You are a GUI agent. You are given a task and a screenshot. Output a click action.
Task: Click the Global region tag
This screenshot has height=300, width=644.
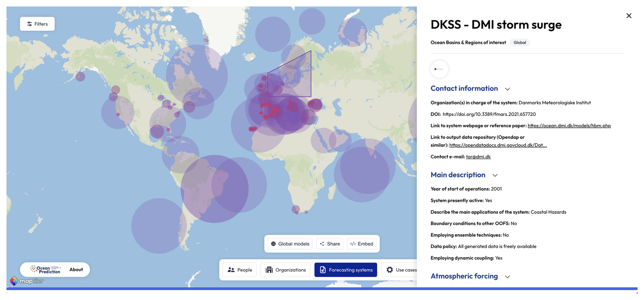click(519, 43)
